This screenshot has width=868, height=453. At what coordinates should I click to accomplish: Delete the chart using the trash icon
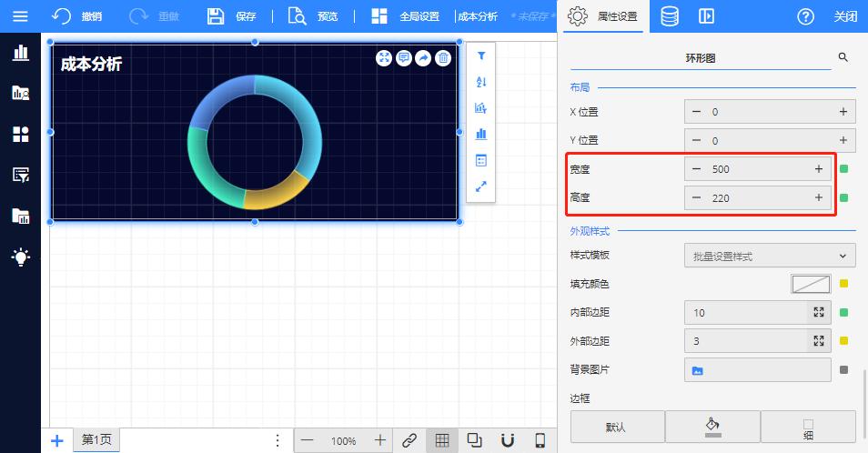[443, 58]
